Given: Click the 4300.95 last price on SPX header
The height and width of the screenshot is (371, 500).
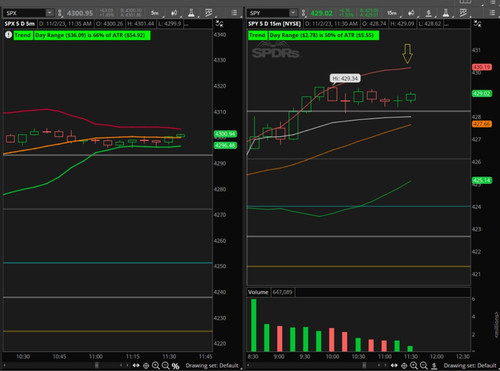Looking at the screenshot, I should tap(80, 13).
